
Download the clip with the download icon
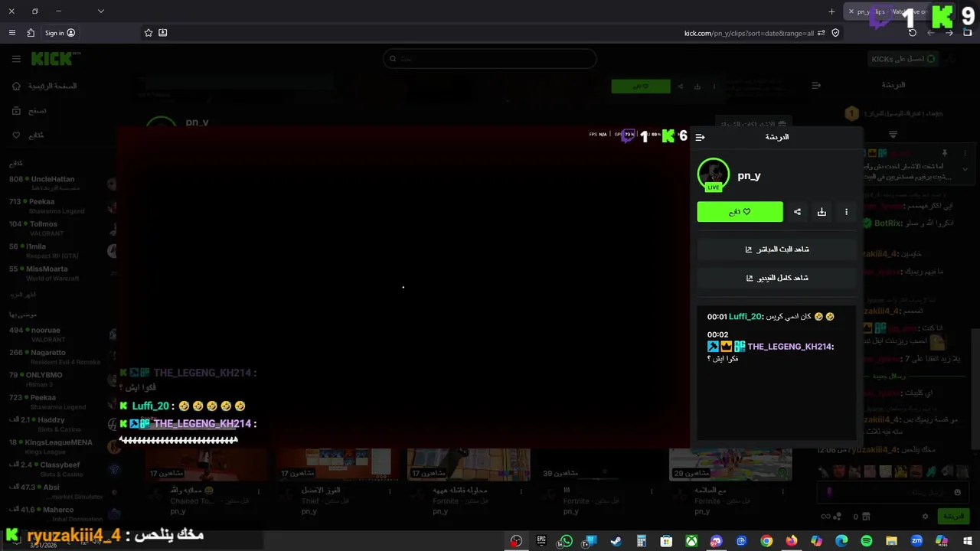(x=822, y=212)
